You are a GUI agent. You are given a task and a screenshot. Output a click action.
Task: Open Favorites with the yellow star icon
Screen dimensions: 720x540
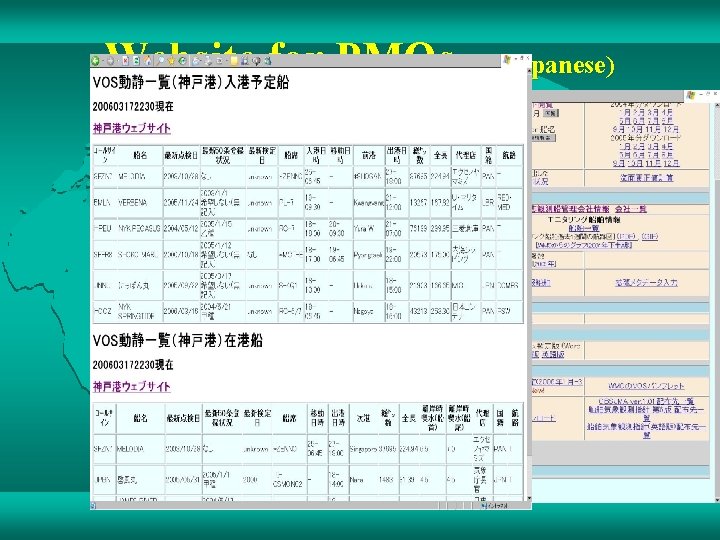coord(171,61)
